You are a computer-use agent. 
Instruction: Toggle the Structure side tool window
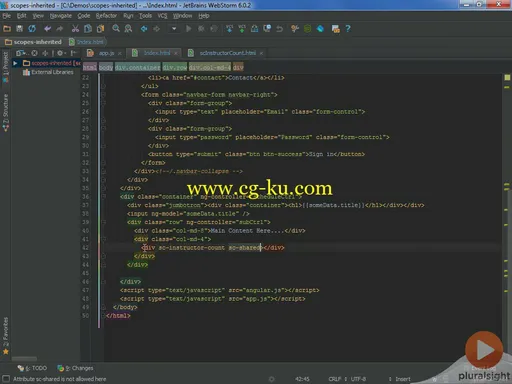click(x=6, y=112)
